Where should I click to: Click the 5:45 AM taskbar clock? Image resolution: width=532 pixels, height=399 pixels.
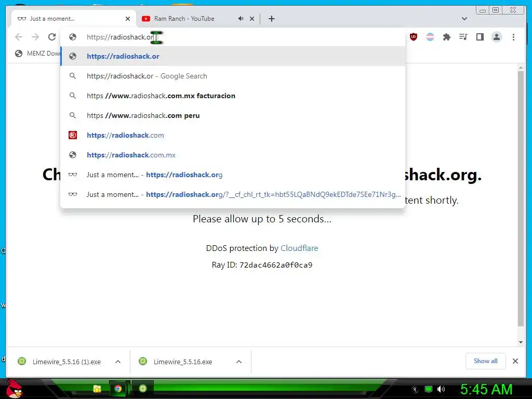[486, 389]
